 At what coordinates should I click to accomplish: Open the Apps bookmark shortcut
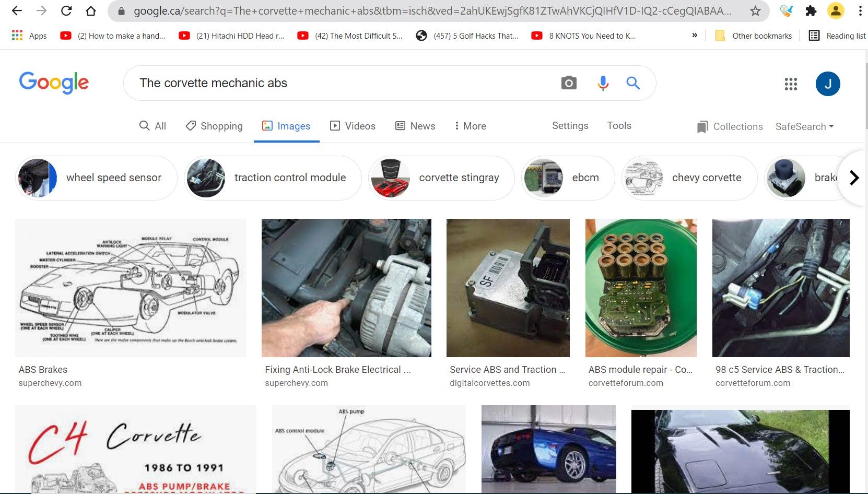click(x=29, y=36)
